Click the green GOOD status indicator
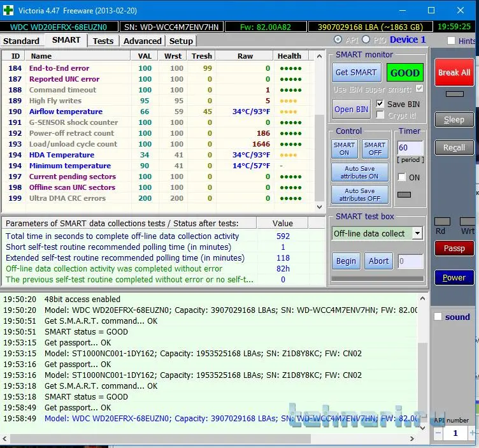This screenshot has height=448, width=479. click(x=404, y=73)
